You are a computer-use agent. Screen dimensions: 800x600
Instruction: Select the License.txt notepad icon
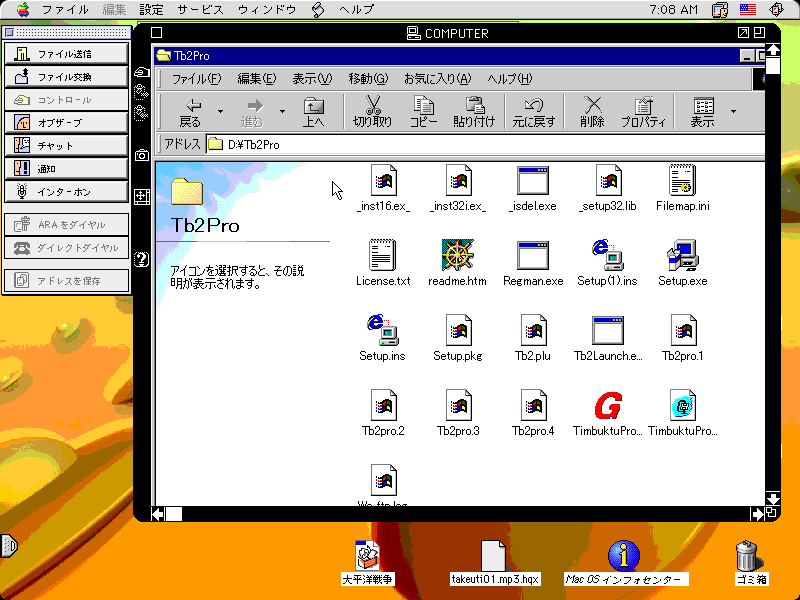[x=383, y=255]
